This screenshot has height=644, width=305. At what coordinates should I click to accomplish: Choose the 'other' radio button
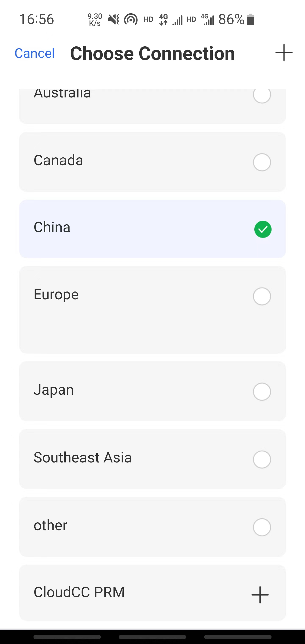point(262,527)
